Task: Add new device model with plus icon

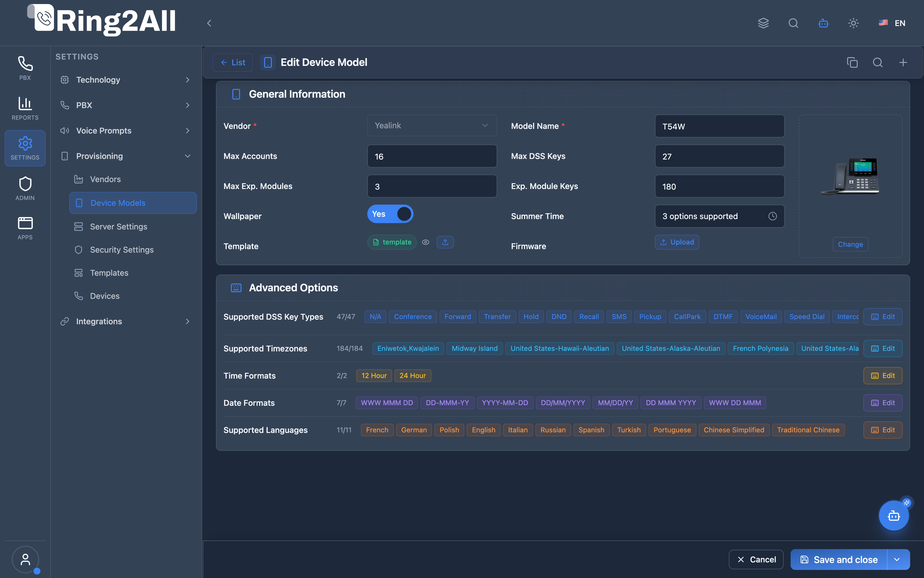Action: pyautogui.click(x=903, y=62)
